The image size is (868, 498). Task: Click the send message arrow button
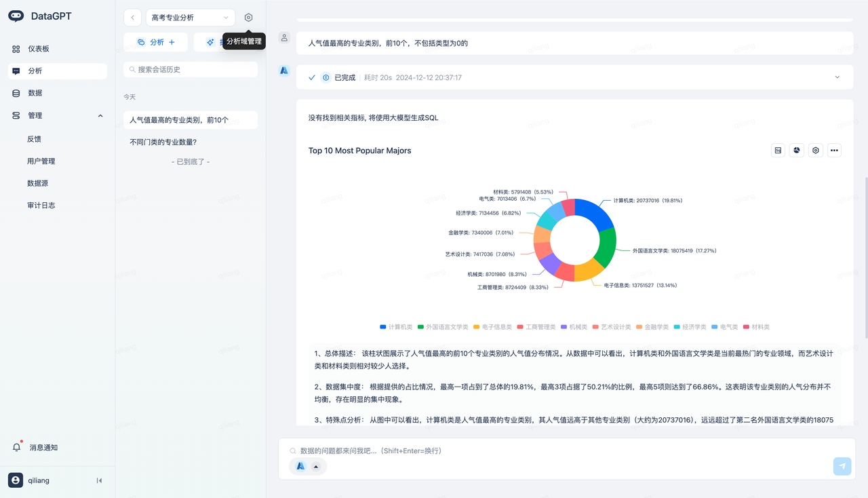pos(842,466)
